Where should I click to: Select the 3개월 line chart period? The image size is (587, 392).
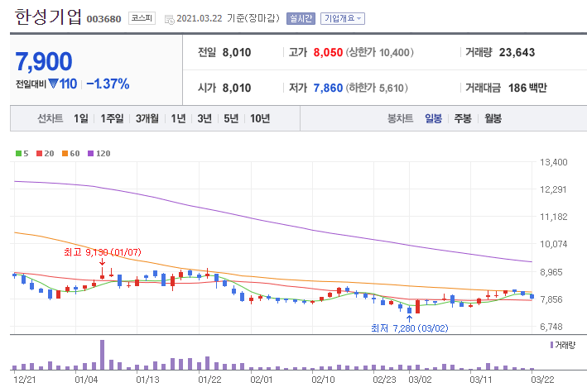[x=147, y=118]
